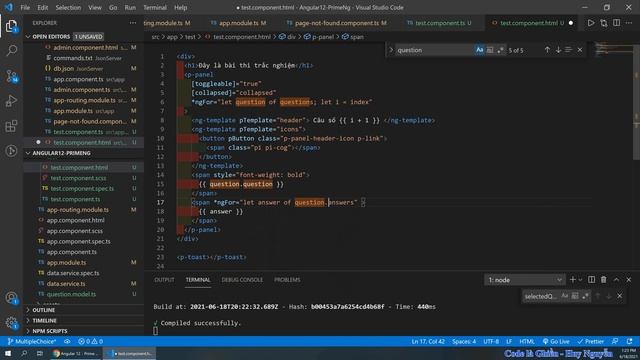Go to previous match in find widget

pos(547,50)
